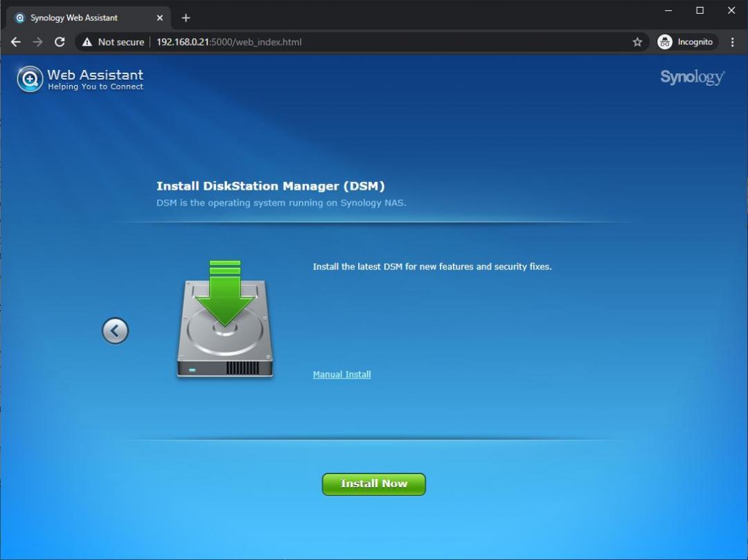The image size is (748, 560).
Task: Click the Web Assistant magnifier logo
Action: [x=30, y=79]
